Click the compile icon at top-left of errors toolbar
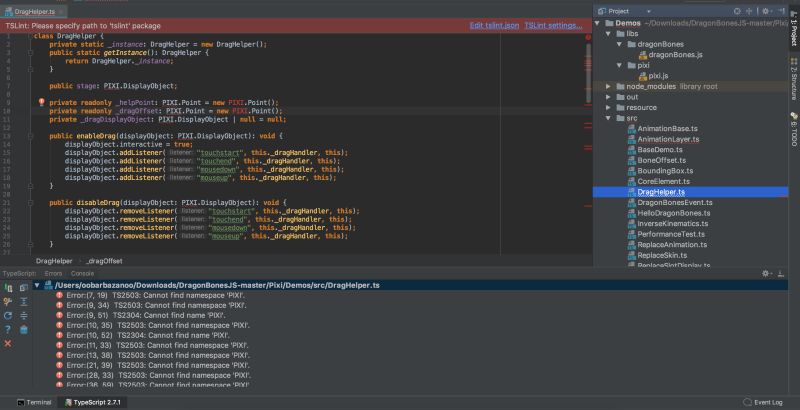Viewport: 800px width, 410px height. 8,288
